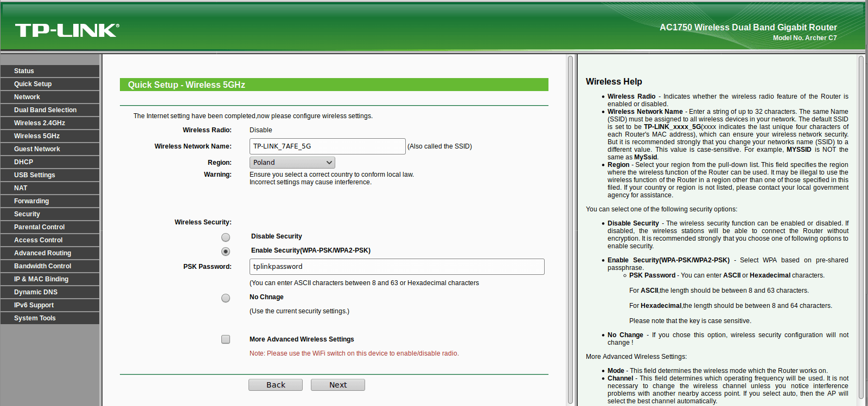The width and height of the screenshot is (868, 406).
Task: Go to NAT settings
Action: 50,188
